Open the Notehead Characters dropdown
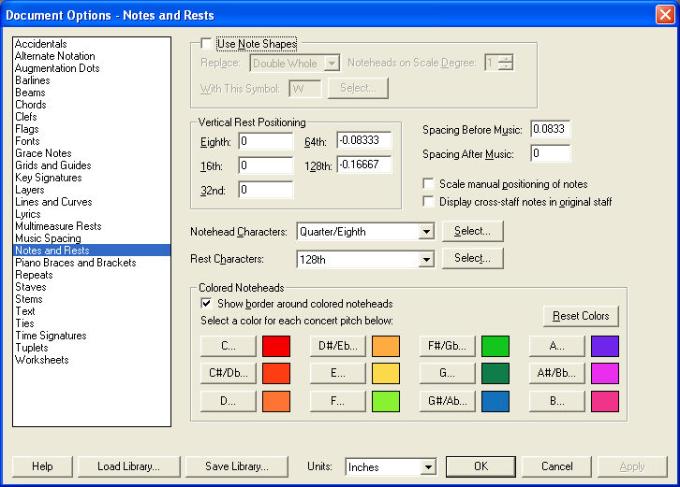 [426, 232]
